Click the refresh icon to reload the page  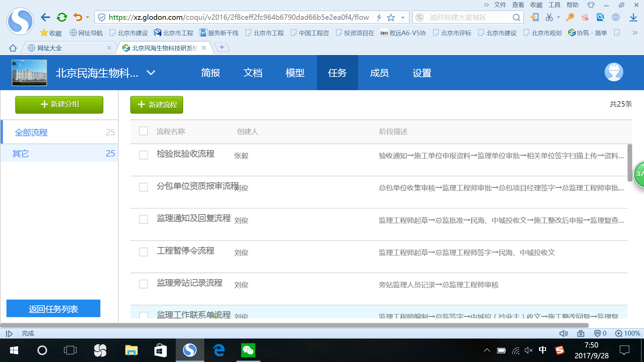(x=62, y=17)
